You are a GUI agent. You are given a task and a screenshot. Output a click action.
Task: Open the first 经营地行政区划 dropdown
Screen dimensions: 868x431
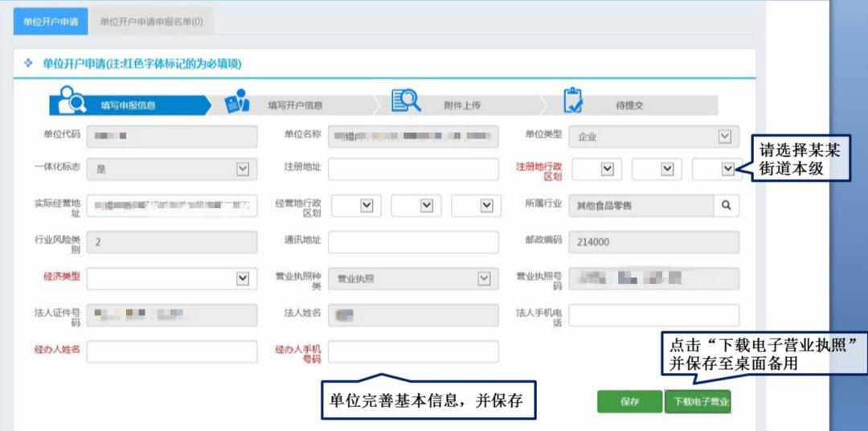click(x=356, y=206)
